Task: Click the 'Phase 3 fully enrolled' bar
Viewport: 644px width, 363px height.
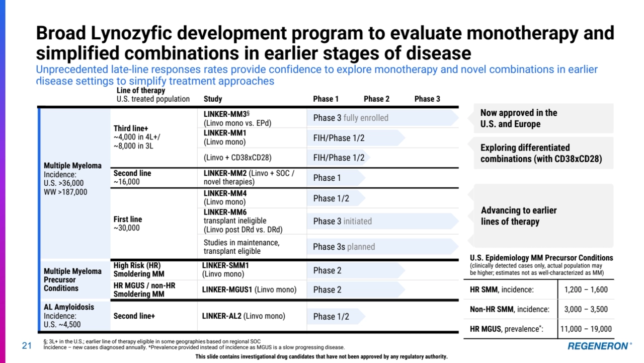Action: tap(382, 118)
